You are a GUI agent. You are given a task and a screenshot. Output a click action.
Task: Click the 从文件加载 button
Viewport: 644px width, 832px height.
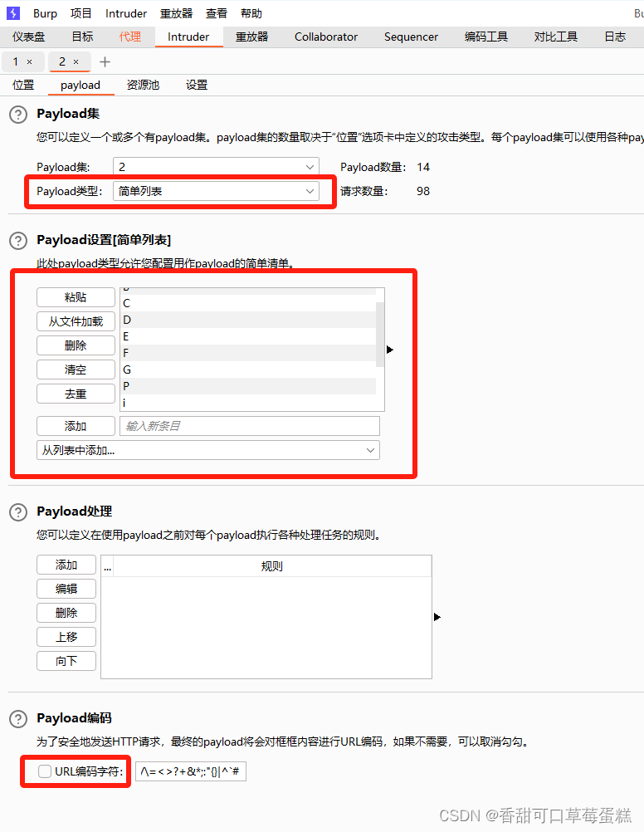click(x=76, y=321)
